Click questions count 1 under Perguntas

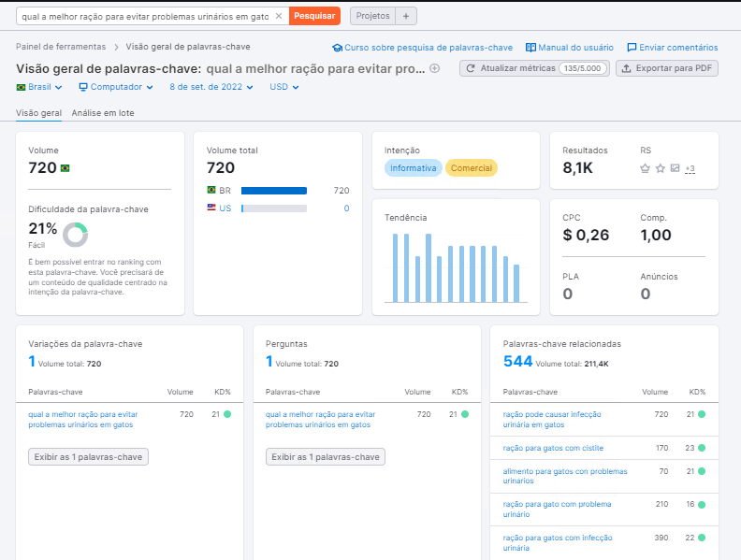tap(269, 361)
